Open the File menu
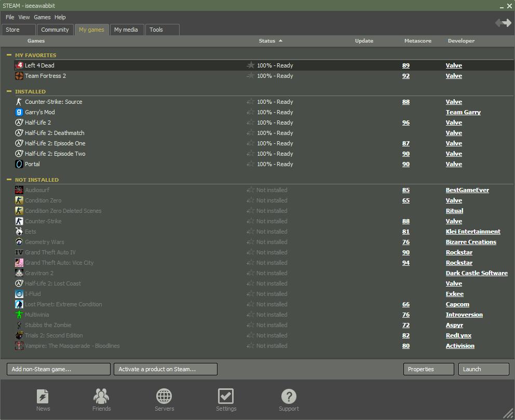Image resolution: width=515 pixels, height=420 pixels. (10, 17)
